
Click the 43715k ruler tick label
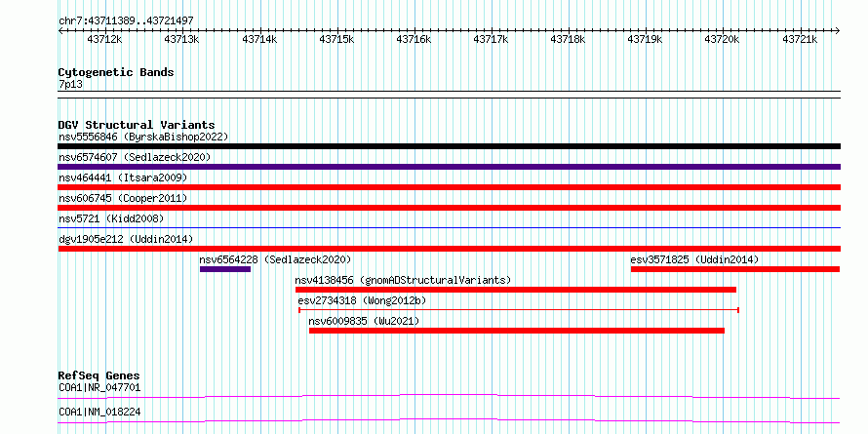coord(336,39)
